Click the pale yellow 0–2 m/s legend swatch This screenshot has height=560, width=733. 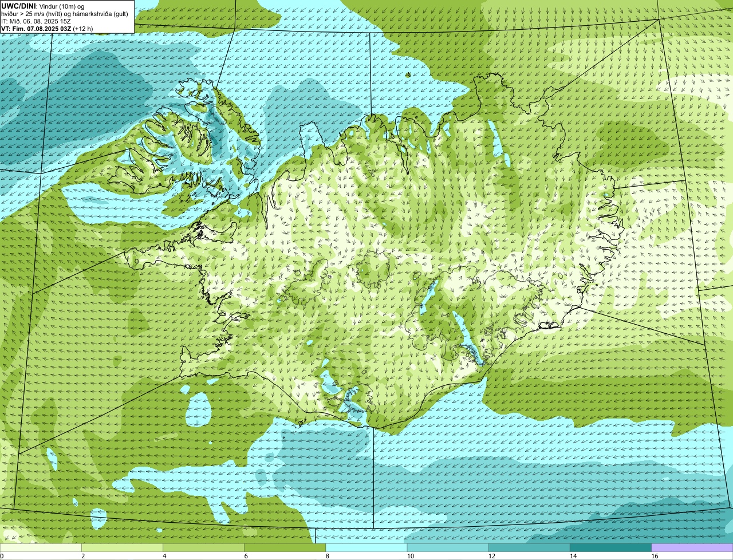click(41, 547)
